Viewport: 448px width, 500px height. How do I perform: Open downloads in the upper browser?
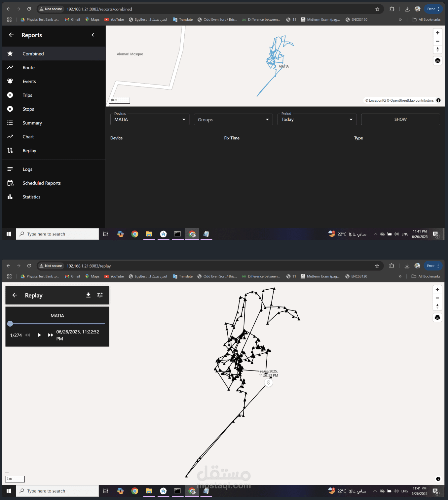point(407,9)
